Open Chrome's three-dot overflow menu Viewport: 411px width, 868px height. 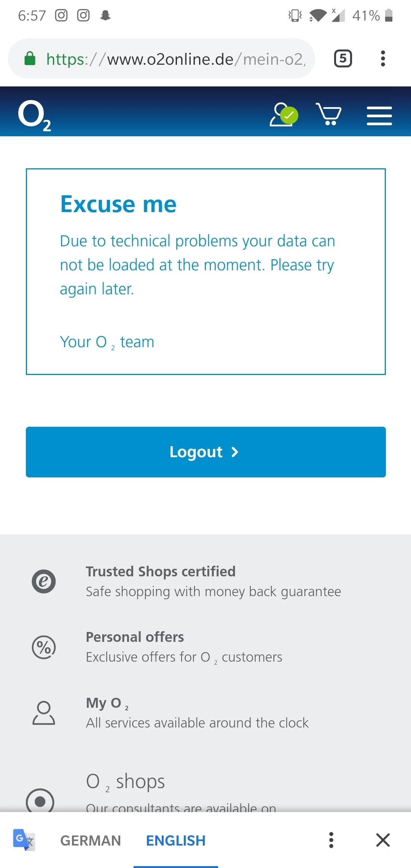point(383,59)
